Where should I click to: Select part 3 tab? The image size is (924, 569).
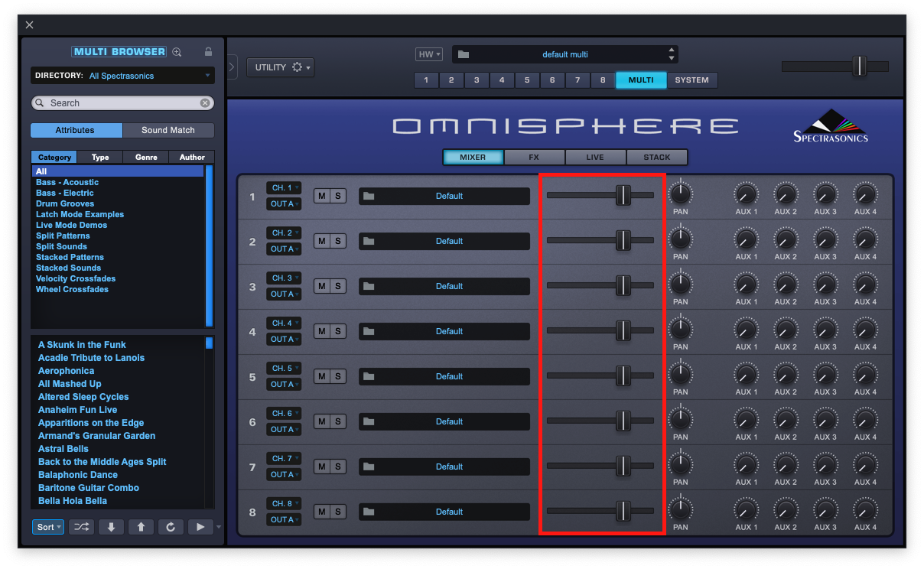click(477, 80)
